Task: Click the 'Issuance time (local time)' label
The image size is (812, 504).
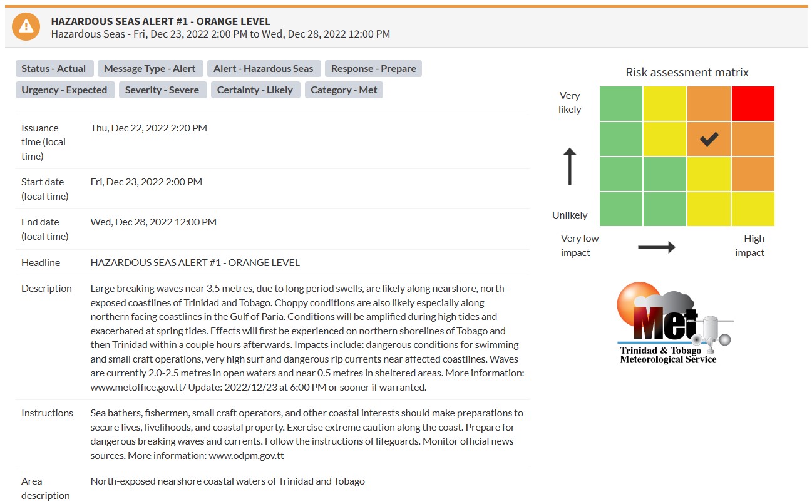Action: (x=43, y=142)
